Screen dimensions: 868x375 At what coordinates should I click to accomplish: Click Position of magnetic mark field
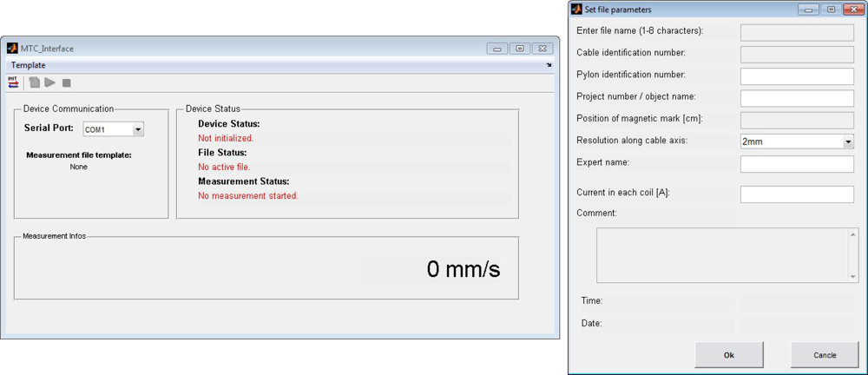[797, 120]
